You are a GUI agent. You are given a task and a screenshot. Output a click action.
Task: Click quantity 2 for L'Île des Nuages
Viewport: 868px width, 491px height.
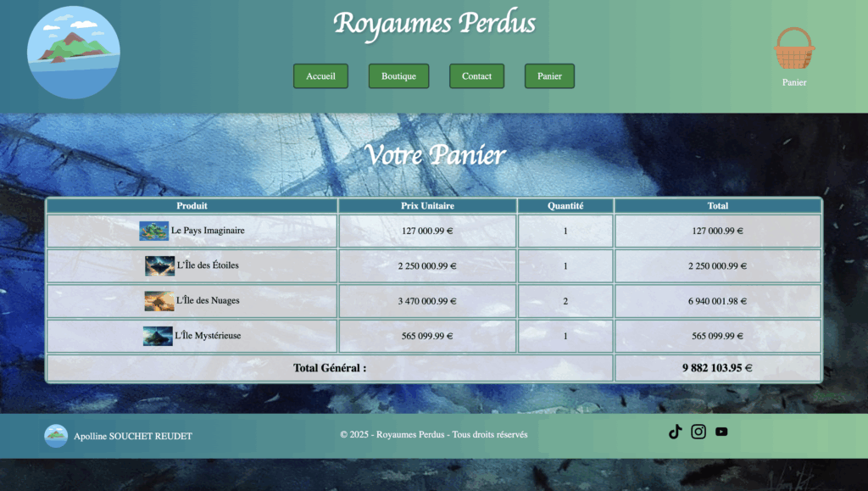565,301
